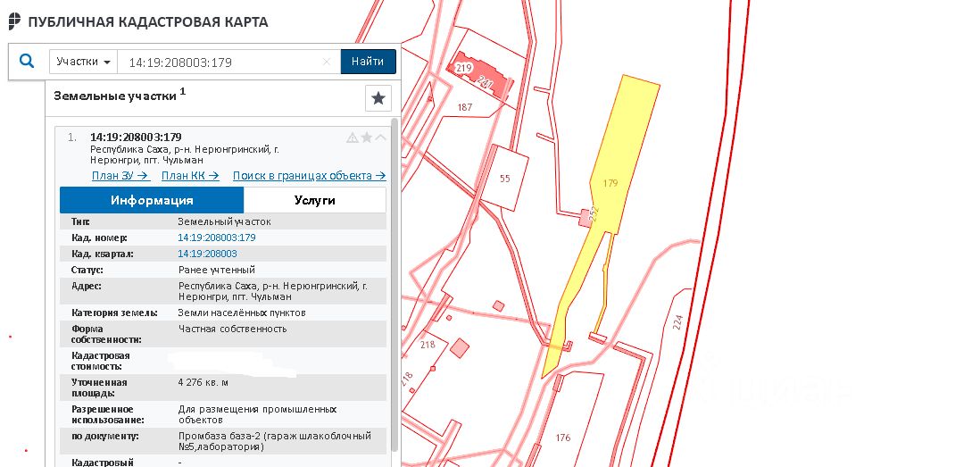Click the Земельный участок type value
Image resolution: width=980 pixels, height=467 pixels.
224,221
